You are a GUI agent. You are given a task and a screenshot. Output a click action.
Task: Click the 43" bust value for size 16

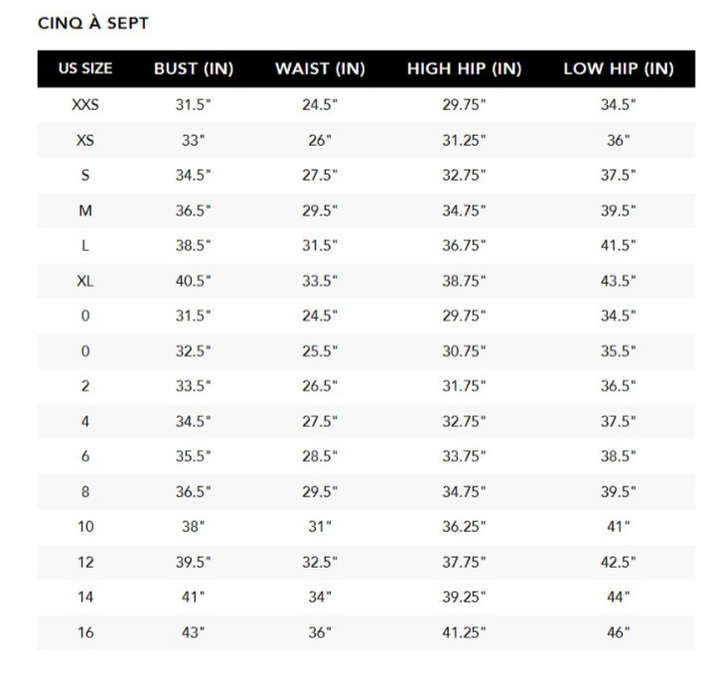pos(193,632)
